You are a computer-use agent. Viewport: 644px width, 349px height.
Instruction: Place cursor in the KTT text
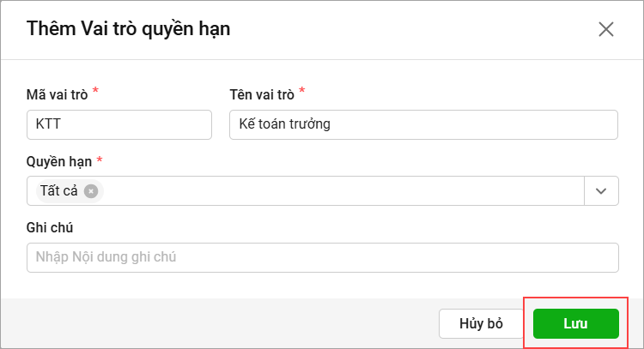(x=48, y=123)
